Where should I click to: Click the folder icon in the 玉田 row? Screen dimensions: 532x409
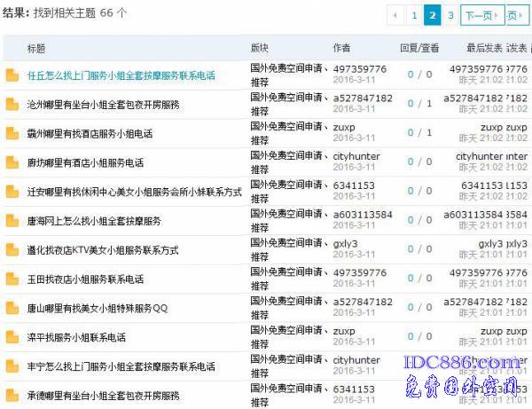pos(12,279)
